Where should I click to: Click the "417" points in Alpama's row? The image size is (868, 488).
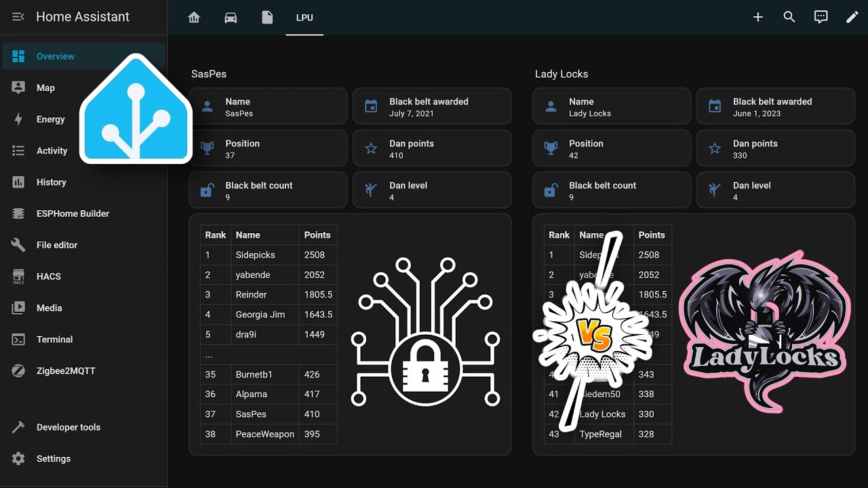coord(312,394)
